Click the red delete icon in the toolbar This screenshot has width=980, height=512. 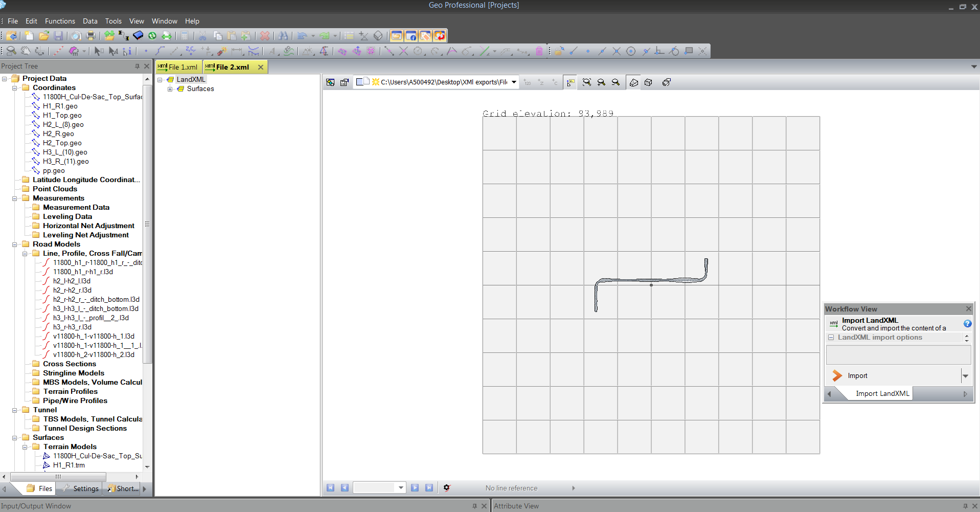click(x=264, y=36)
